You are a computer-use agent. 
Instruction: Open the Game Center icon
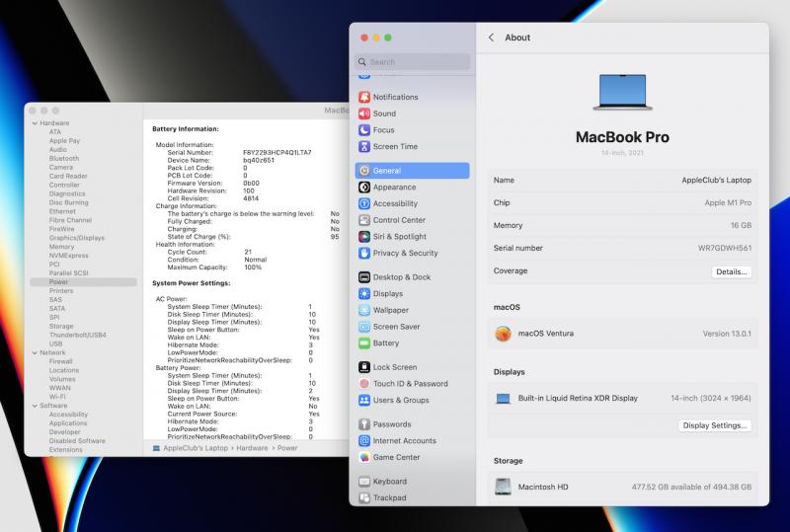(364, 457)
